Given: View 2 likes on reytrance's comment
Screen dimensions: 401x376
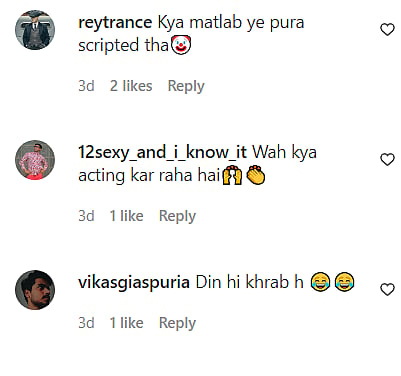Looking at the screenshot, I should click(131, 86).
